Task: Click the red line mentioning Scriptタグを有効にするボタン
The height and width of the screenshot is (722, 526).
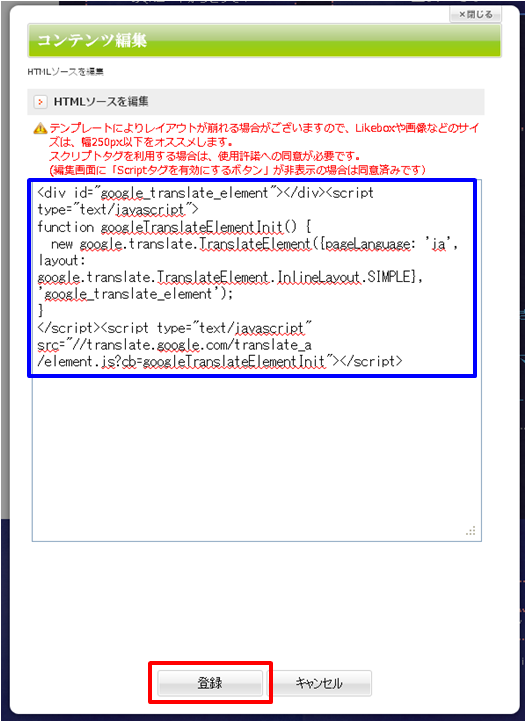Action: [x=236, y=170]
